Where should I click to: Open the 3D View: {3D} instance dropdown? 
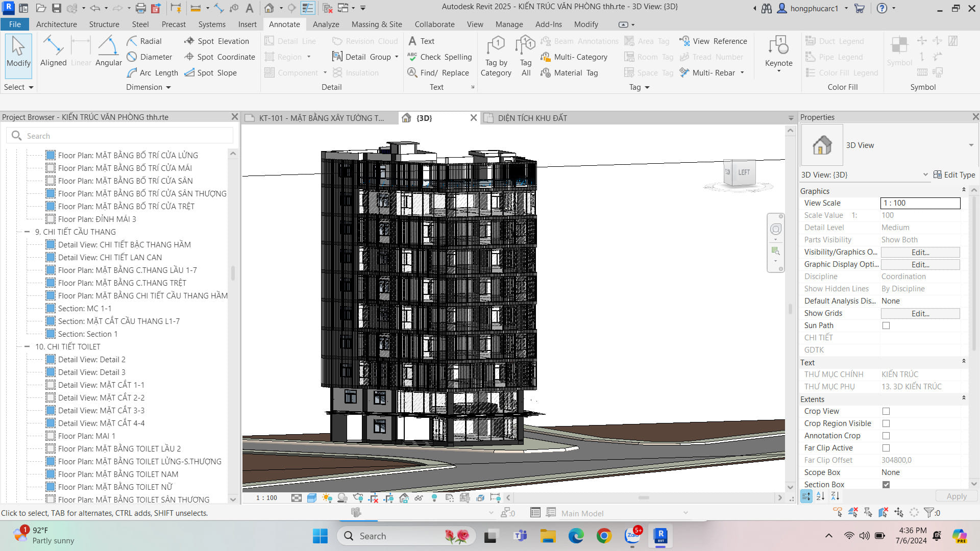tap(925, 174)
